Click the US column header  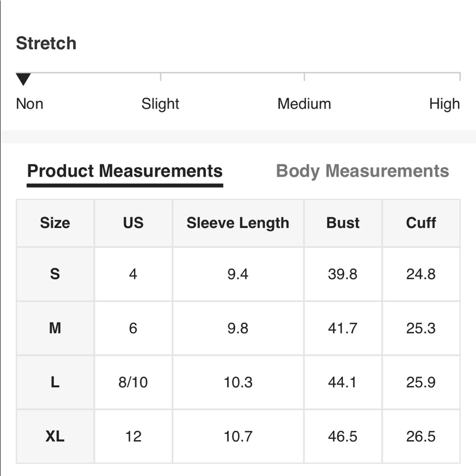tap(133, 223)
